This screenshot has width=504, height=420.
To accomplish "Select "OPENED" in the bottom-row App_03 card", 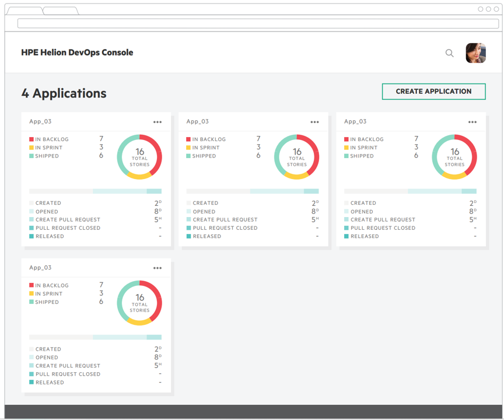I will [47, 358].
